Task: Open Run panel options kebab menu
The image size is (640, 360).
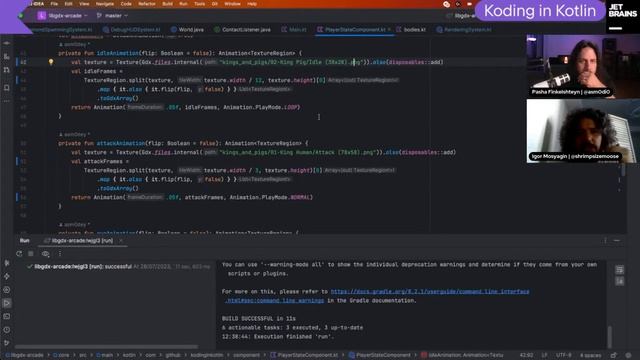Action: [x=605, y=240]
